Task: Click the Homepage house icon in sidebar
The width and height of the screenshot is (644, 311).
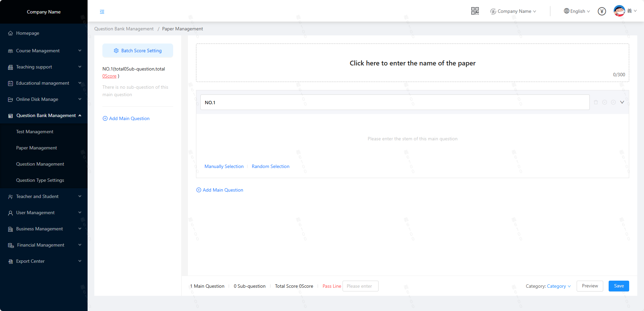Action: [x=10, y=33]
